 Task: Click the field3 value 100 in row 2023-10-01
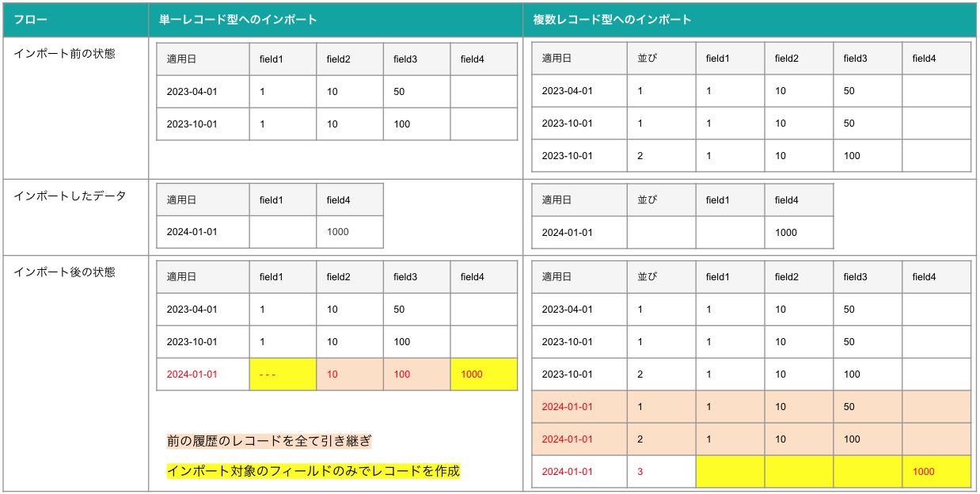(x=403, y=123)
